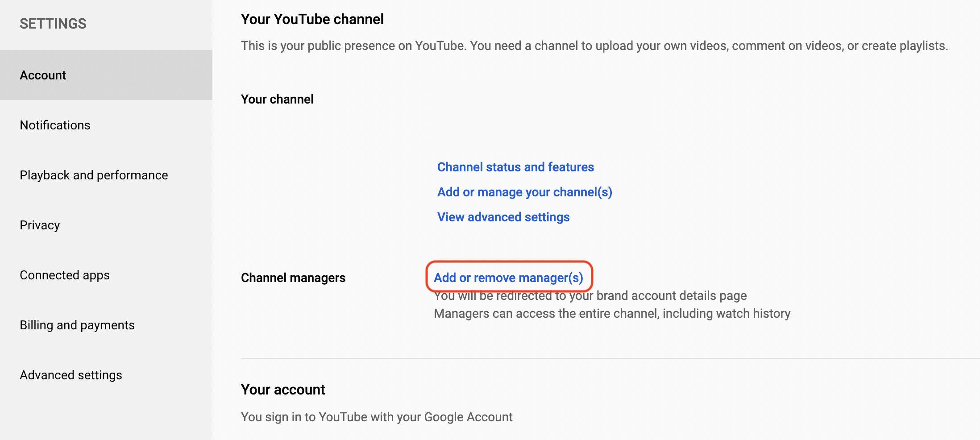Go to Notifications settings
980x440 pixels.
tap(106, 125)
